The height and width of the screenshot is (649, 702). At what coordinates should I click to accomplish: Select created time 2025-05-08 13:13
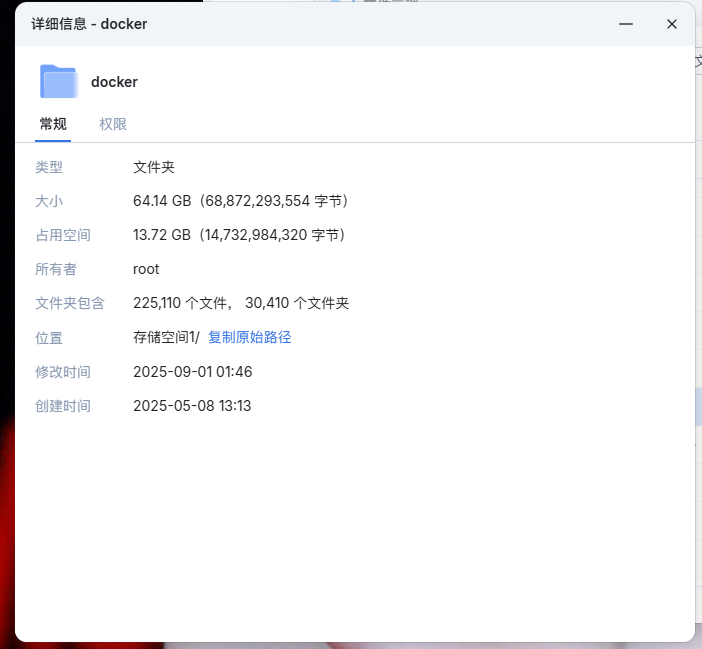(x=192, y=406)
